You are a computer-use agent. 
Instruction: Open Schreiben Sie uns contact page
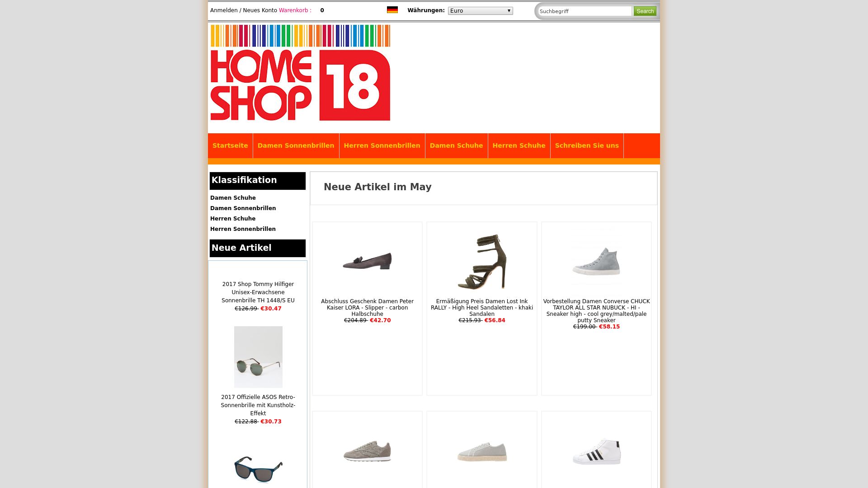tap(587, 145)
